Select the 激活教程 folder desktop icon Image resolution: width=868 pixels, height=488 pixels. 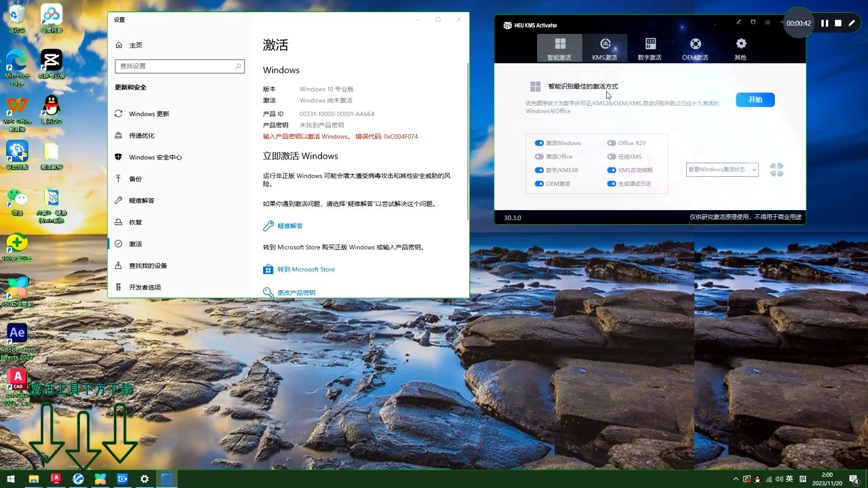tap(52, 156)
